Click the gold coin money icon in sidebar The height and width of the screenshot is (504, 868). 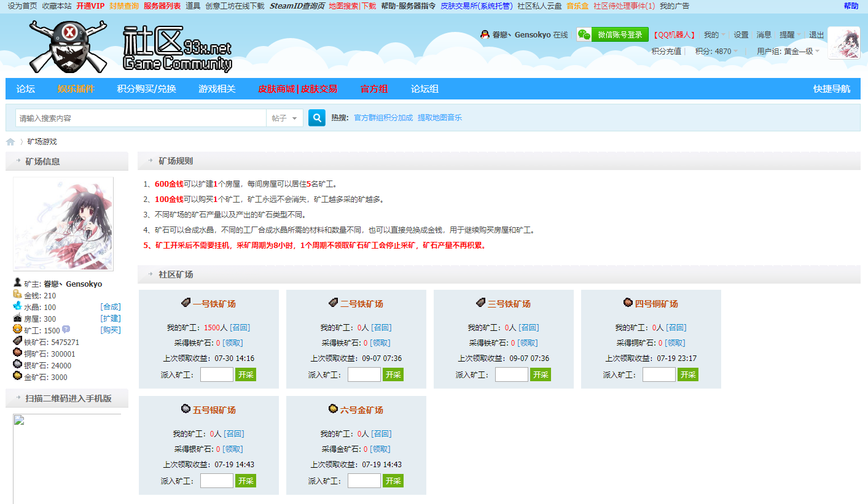pyautogui.click(x=17, y=294)
